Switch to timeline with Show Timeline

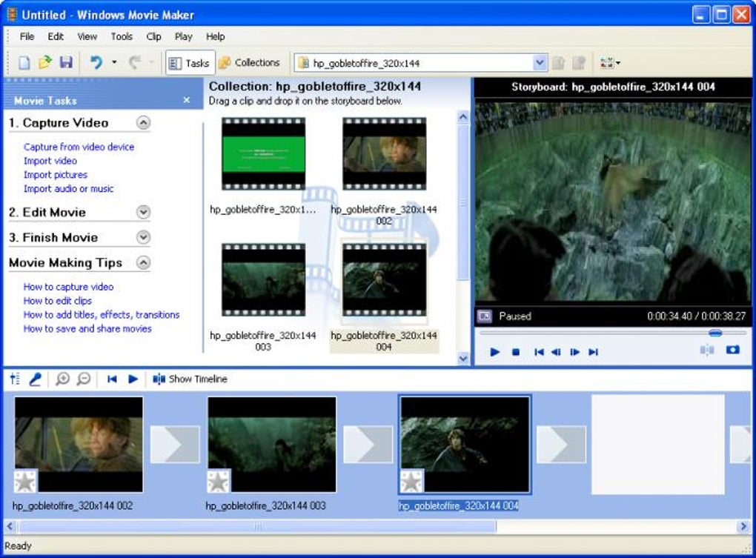pos(190,379)
